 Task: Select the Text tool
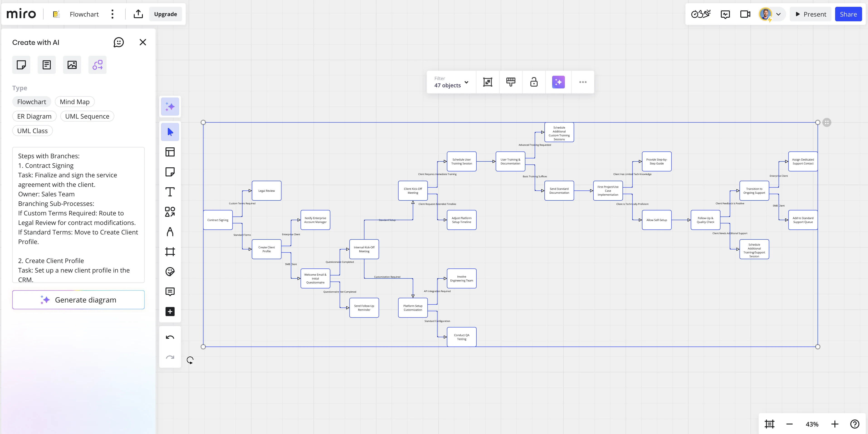tap(170, 192)
